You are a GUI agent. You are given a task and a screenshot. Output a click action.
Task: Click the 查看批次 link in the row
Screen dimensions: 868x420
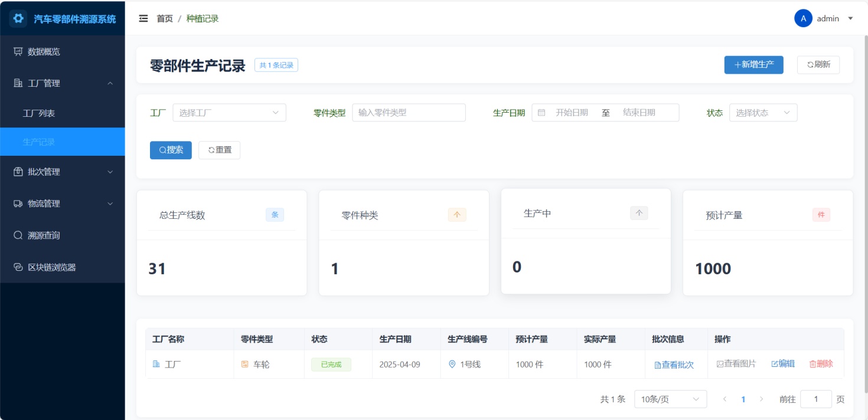pos(674,365)
